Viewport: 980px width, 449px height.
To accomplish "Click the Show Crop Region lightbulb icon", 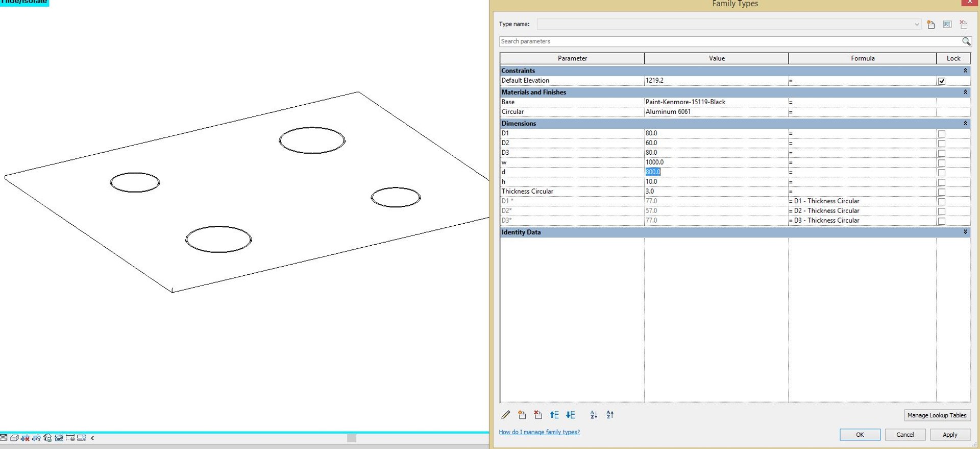I will click(37, 438).
